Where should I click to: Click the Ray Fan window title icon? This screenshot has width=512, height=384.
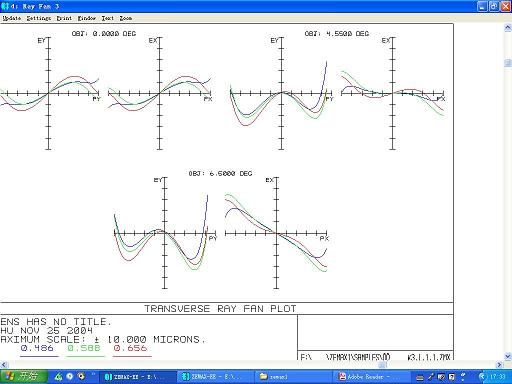tap(5, 6)
